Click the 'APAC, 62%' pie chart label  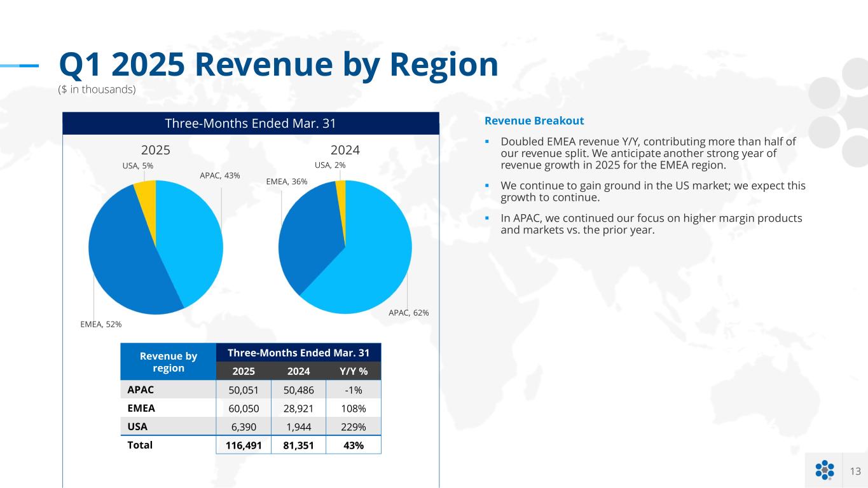(408, 313)
